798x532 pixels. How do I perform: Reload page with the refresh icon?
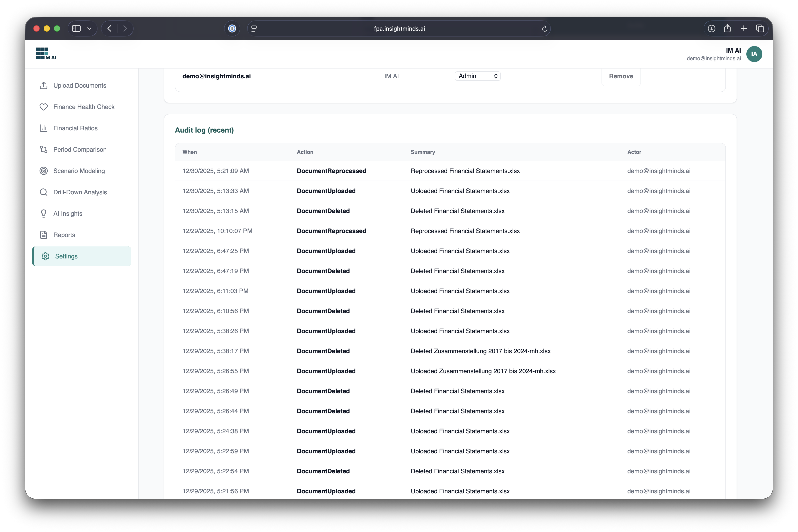pos(545,29)
